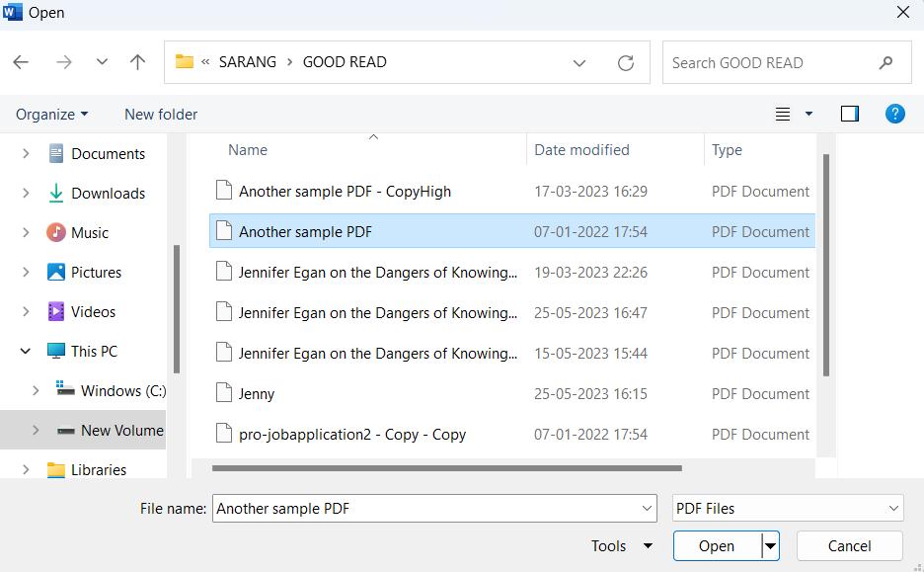This screenshot has height=572, width=924.
Task: Go up one folder level
Action: pyautogui.click(x=137, y=62)
